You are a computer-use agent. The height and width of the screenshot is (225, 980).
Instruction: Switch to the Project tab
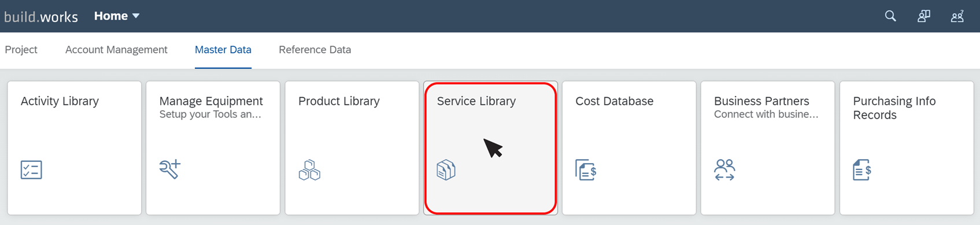pyautogui.click(x=21, y=50)
